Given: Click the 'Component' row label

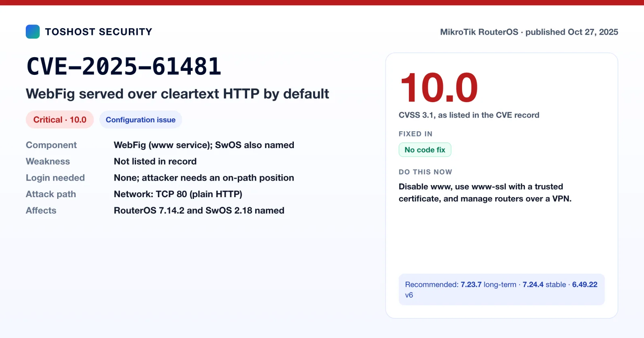Looking at the screenshot, I should point(51,145).
